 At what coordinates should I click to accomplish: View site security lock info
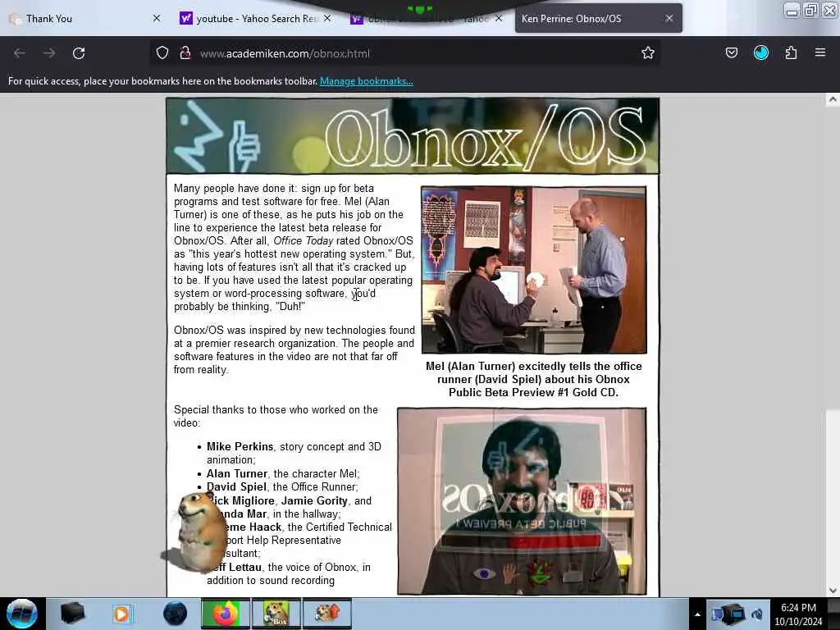(x=185, y=52)
